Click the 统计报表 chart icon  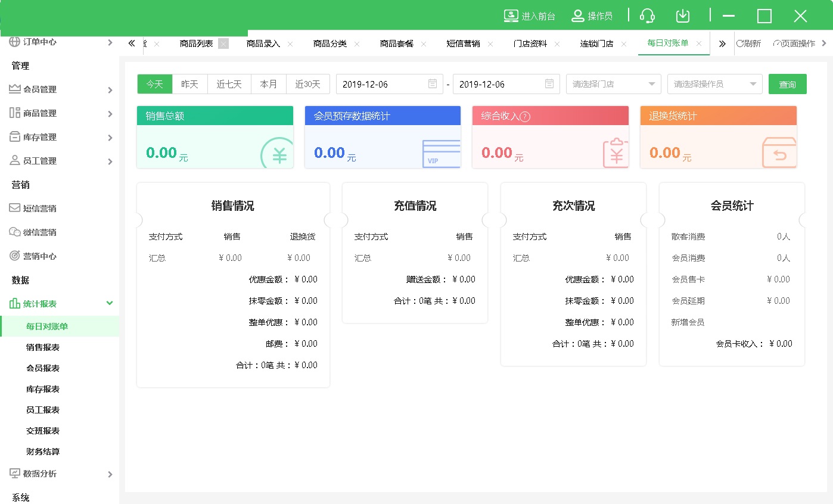tap(15, 304)
